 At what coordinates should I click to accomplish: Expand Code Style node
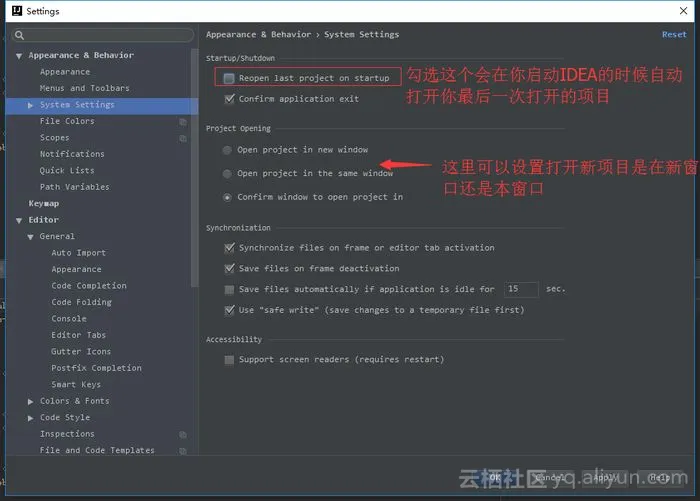(x=30, y=418)
